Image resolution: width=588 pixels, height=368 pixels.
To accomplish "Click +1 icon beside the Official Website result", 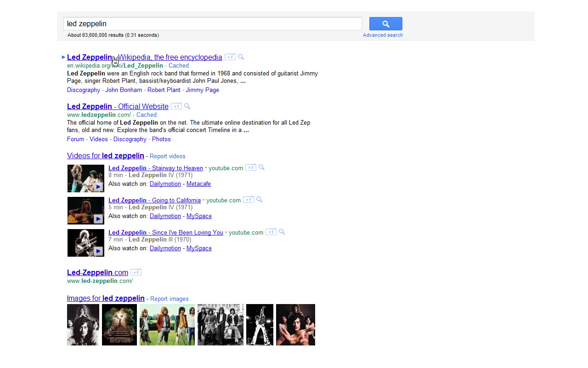I will pyautogui.click(x=176, y=106).
